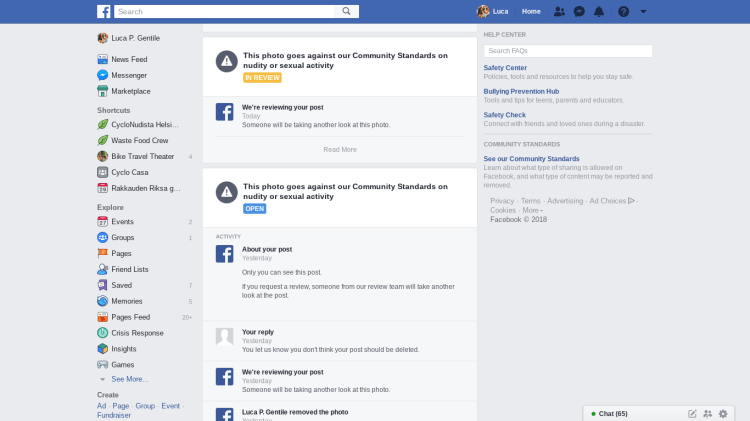Click in the Facebook search field
The image size is (750, 421).
click(x=224, y=11)
